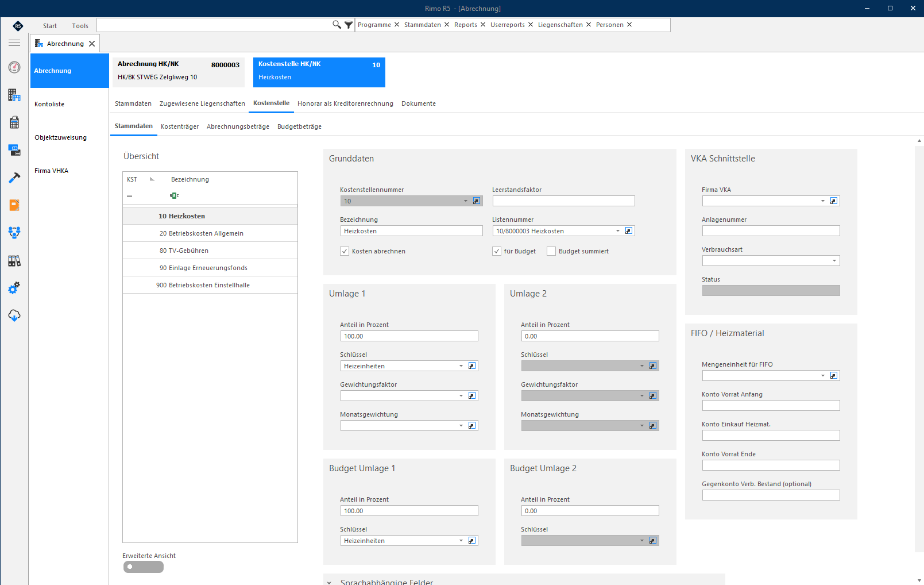Open the lookup button beside Firma VKA

(x=834, y=201)
